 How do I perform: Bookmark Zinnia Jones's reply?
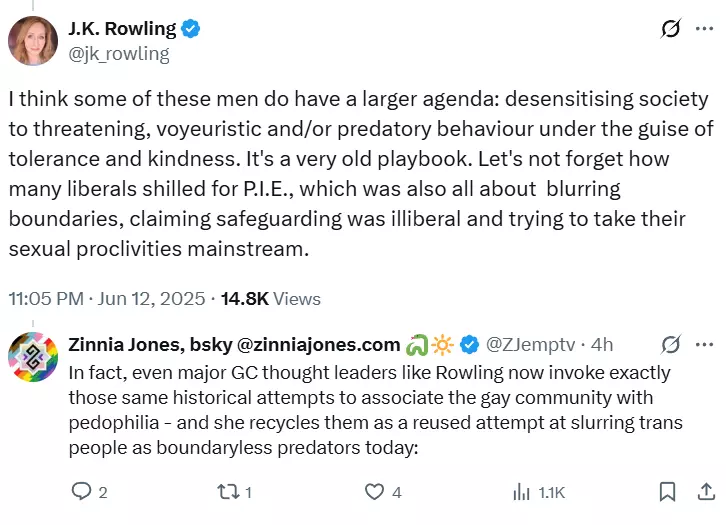[x=667, y=492]
